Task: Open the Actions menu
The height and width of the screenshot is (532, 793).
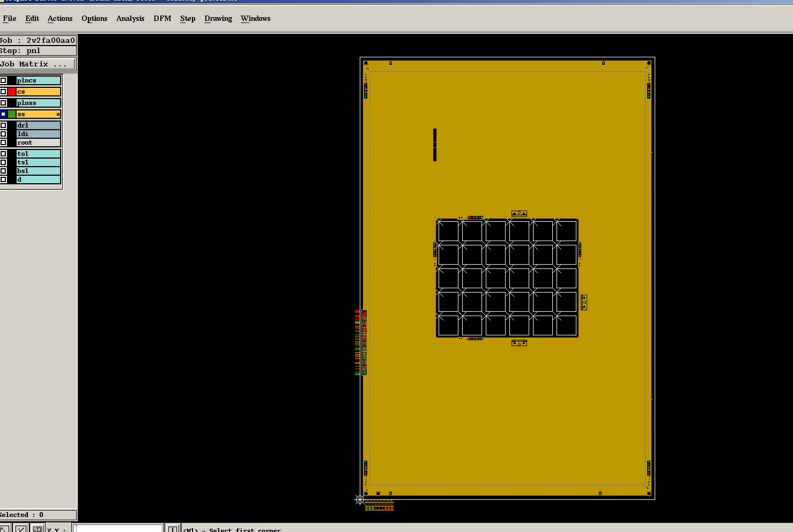Action: pyautogui.click(x=60, y=18)
